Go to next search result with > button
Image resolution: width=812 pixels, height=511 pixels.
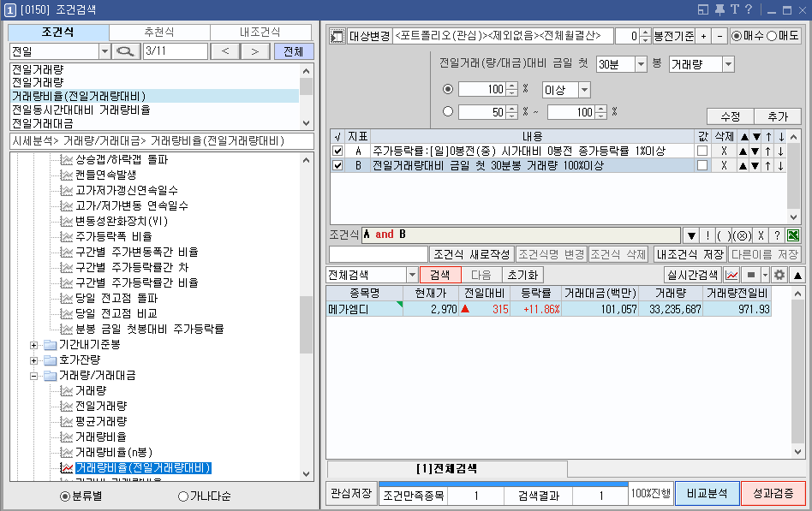coord(254,51)
